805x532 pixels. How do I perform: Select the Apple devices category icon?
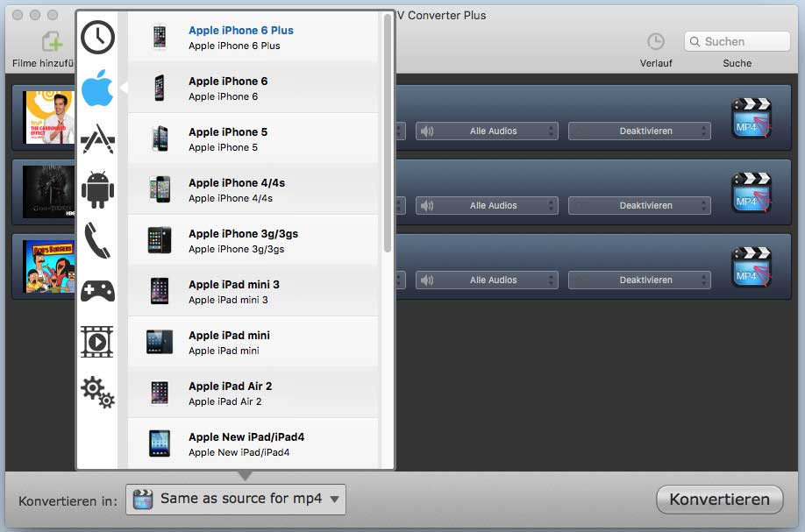(x=97, y=88)
